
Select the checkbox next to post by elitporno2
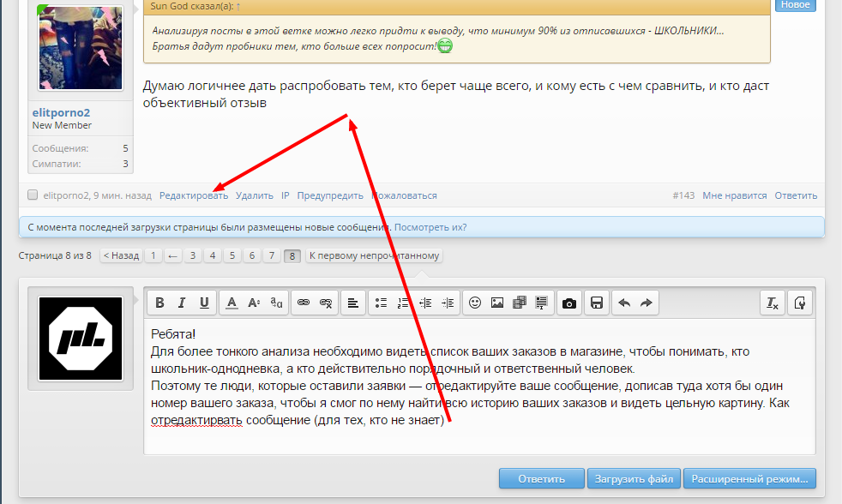tap(33, 195)
